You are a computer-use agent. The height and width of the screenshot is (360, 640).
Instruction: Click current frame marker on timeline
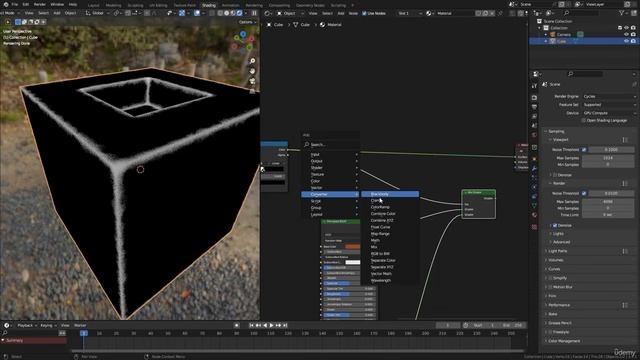[x=84, y=333]
